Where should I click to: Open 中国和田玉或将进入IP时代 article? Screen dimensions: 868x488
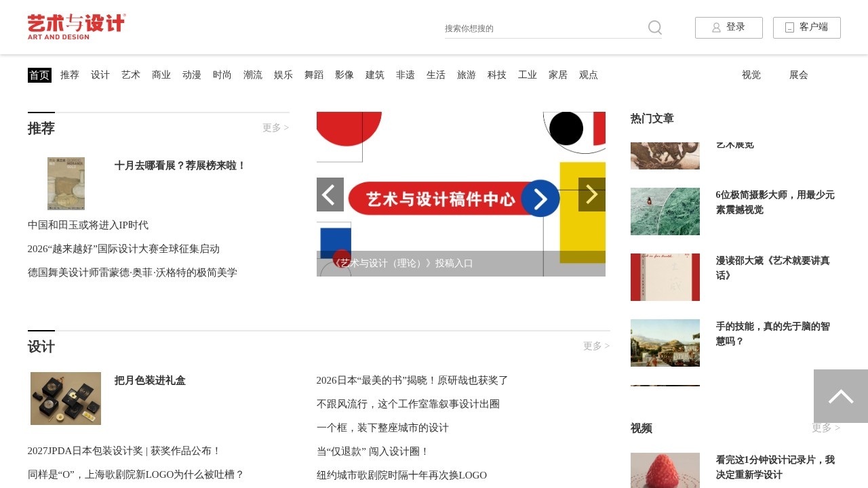point(88,225)
